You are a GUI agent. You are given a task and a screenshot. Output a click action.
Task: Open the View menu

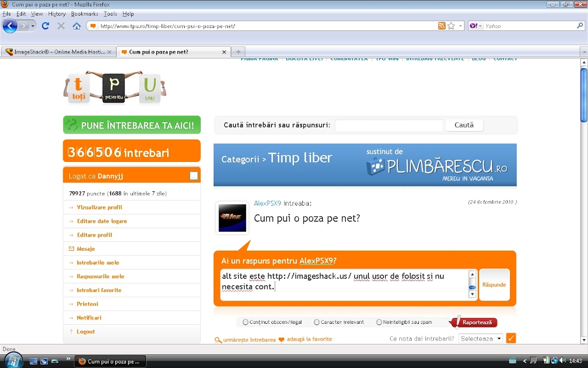(x=37, y=14)
